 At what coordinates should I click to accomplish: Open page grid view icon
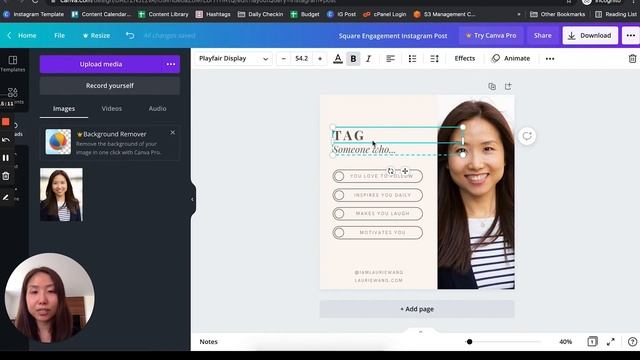coord(592,342)
